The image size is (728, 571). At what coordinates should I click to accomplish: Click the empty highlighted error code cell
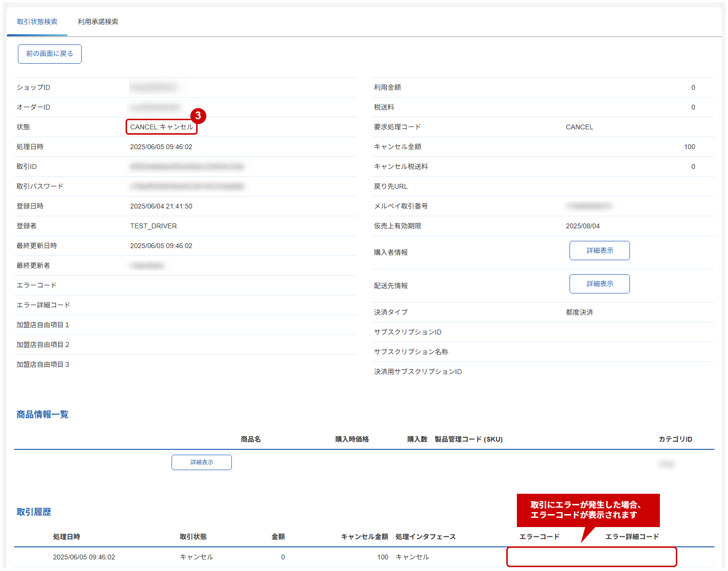pos(591,557)
